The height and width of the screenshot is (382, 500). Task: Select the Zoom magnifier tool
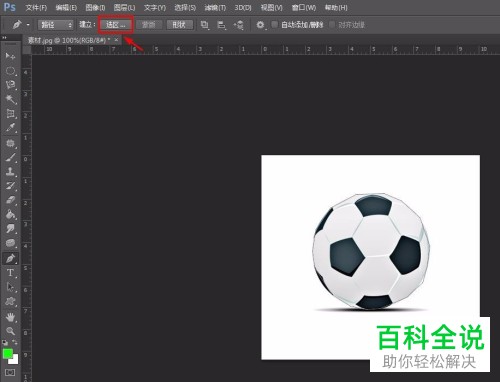(10, 331)
